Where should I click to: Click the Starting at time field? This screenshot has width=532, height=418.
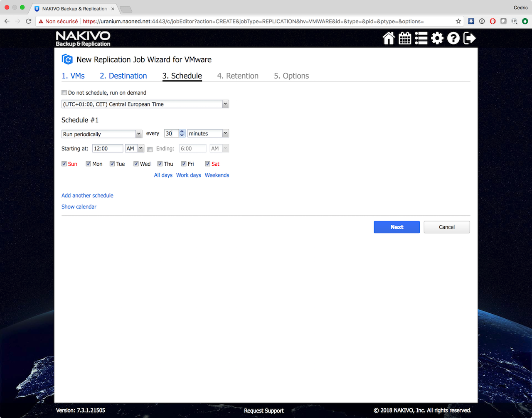tap(107, 148)
